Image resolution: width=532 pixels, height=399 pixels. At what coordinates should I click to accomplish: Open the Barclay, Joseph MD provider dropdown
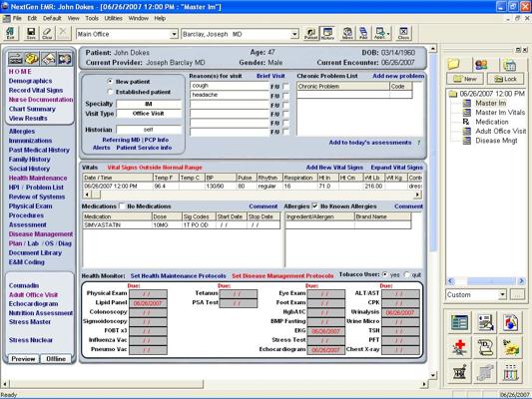[294, 34]
